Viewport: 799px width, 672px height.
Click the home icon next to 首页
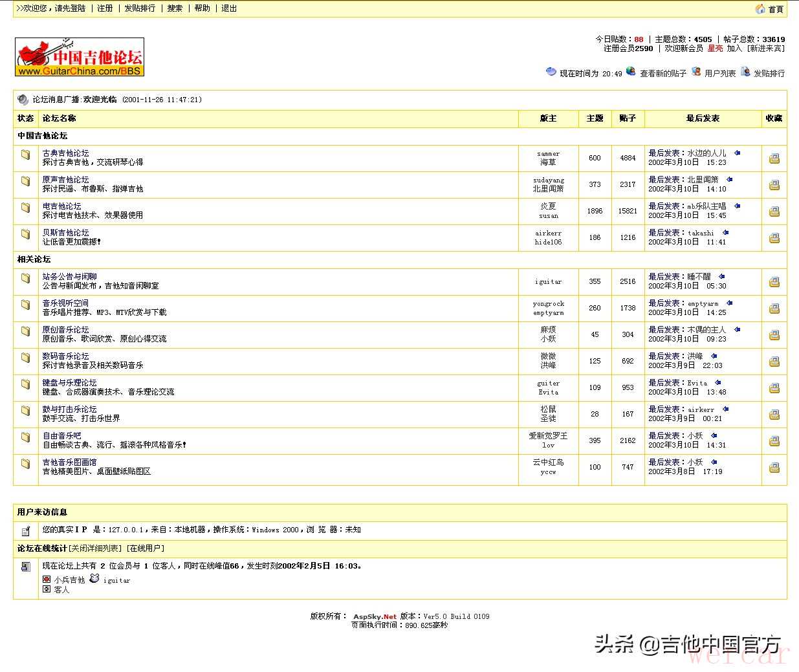coord(760,9)
